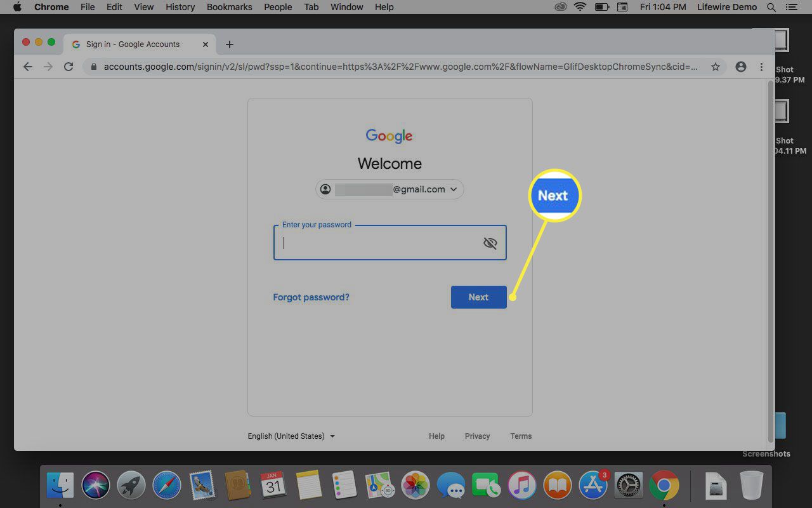Open the Apple menu
The height and width of the screenshot is (508, 812).
click(17, 7)
